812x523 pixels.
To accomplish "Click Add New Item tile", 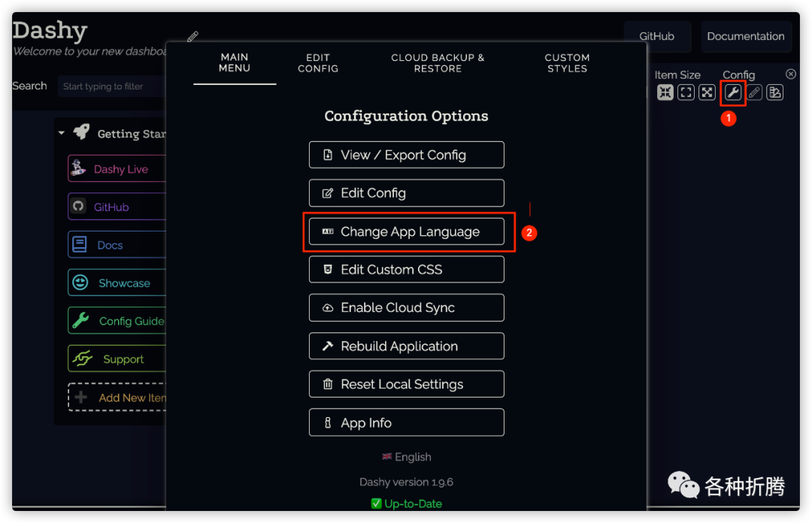I will [x=117, y=398].
